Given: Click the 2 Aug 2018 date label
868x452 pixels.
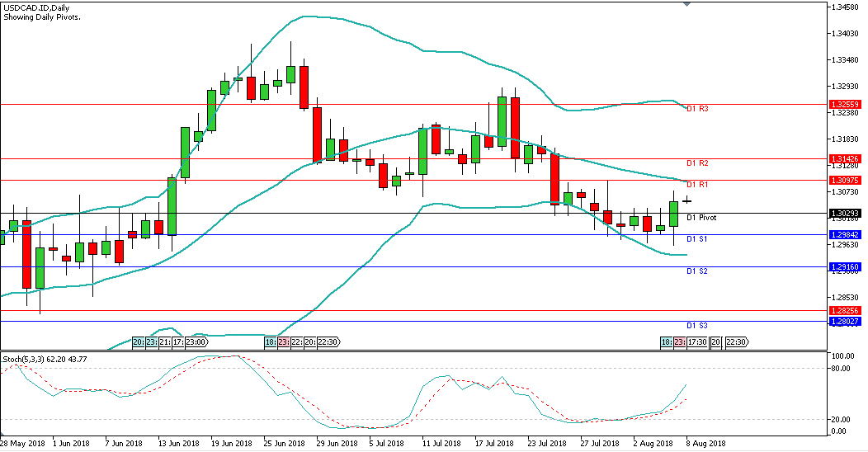Looking at the screenshot, I should pos(653,443).
